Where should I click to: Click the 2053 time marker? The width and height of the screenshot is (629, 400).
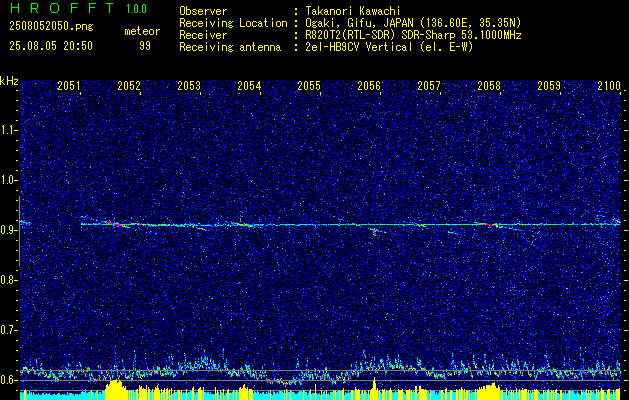[x=189, y=85]
